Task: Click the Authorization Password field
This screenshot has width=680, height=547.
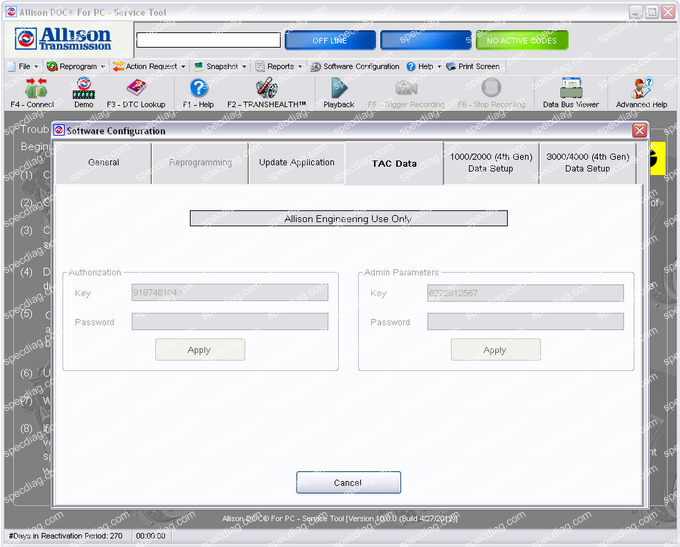Action: 230,322
